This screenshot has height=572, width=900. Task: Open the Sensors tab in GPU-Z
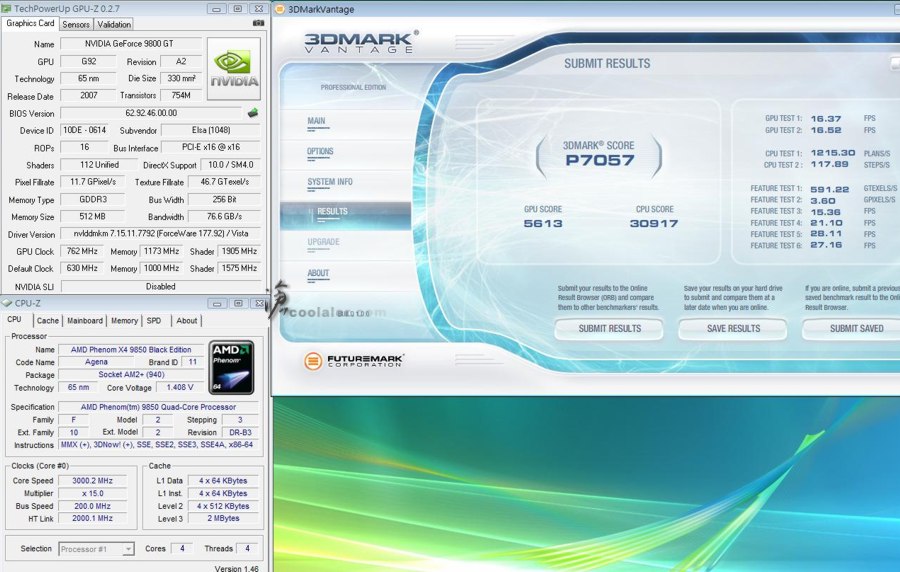coord(76,24)
